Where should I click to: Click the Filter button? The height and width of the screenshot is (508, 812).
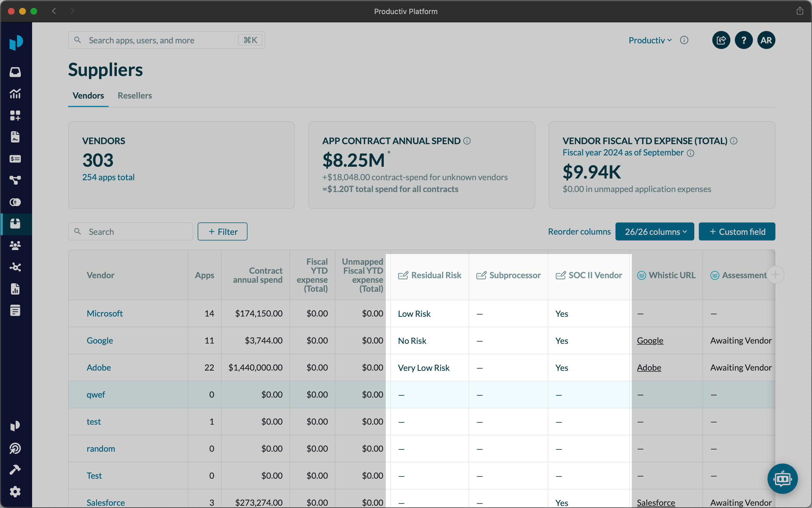222,231
